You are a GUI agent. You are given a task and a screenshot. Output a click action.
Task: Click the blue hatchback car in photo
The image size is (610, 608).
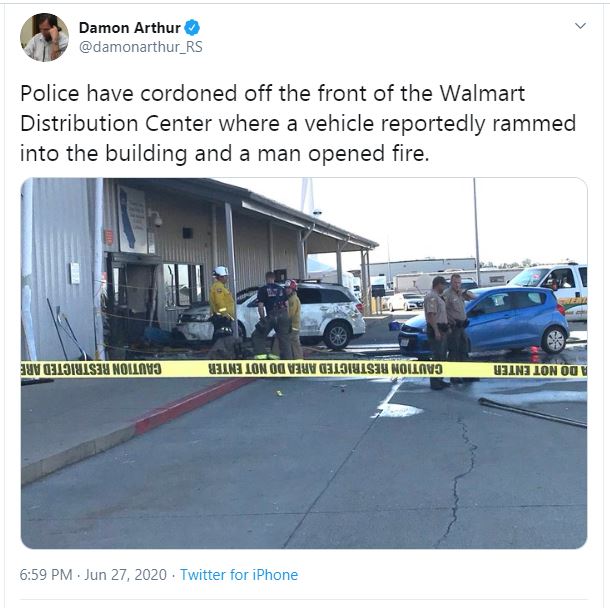coord(484,321)
